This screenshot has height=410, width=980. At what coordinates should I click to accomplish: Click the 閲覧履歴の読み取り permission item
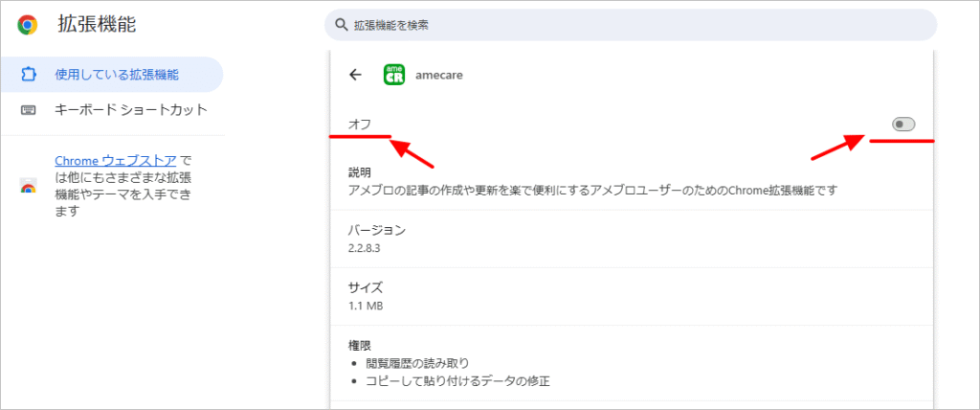(417, 363)
